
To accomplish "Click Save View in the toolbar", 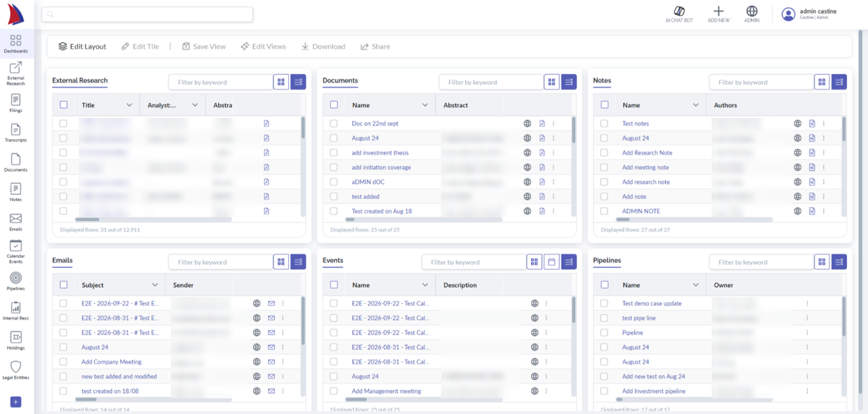I will coord(203,46).
